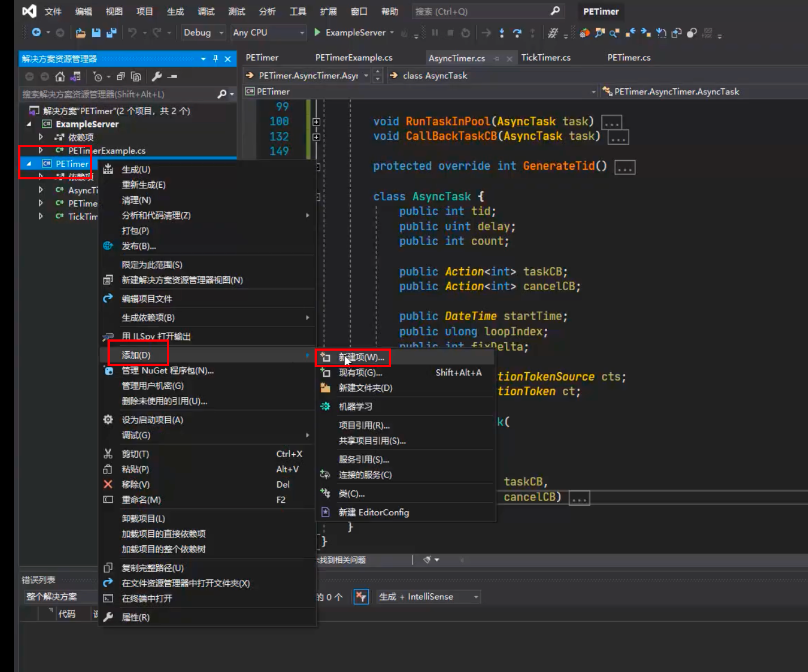Toggle the pin on AsyncTimer.cs tab

[497, 58]
